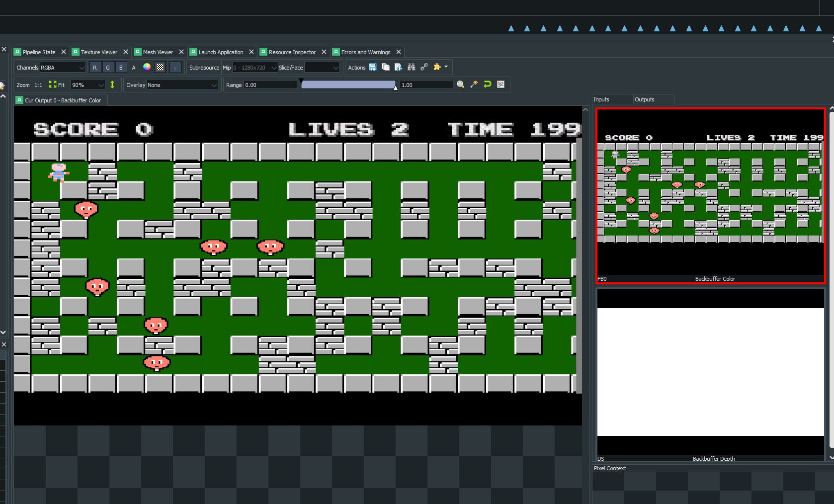This screenshot has height=504, width=834.
Task: Close the Launch Application tab
Action: [251, 52]
